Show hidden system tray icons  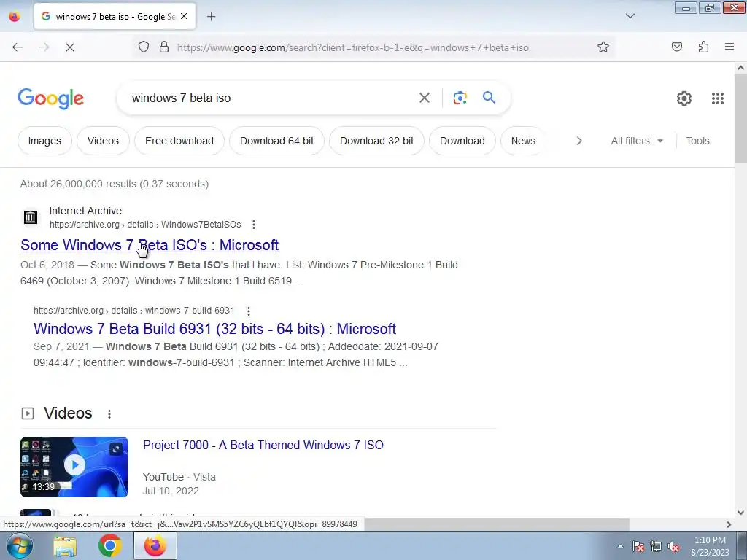620,546
